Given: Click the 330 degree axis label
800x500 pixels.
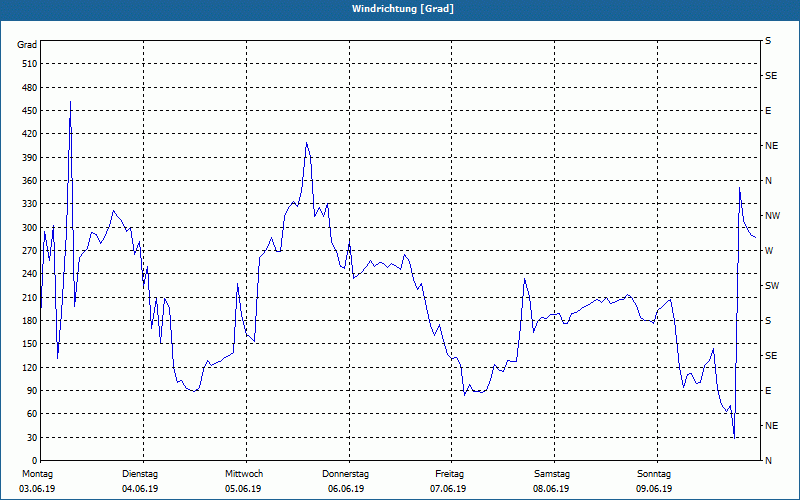Looking at the screenshot, I should 30,204.
